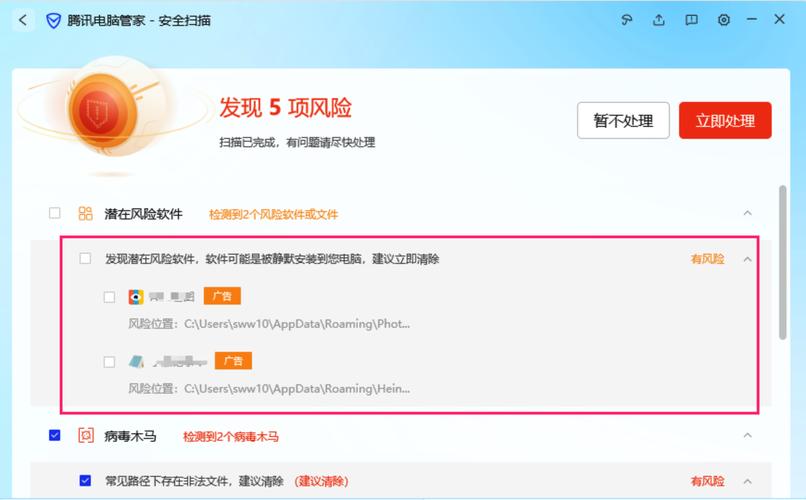Open settings via the hexagon gear icon

tap(723, 20)
